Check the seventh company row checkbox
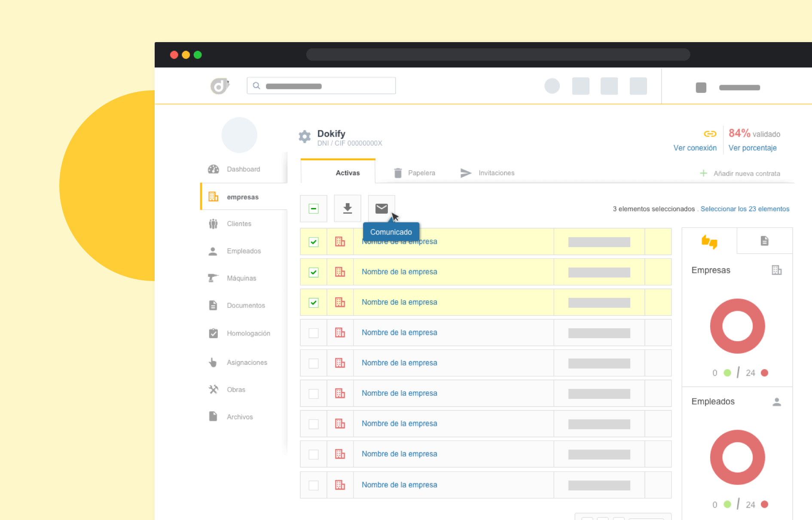The image size is (812, 520). (314, 424)
